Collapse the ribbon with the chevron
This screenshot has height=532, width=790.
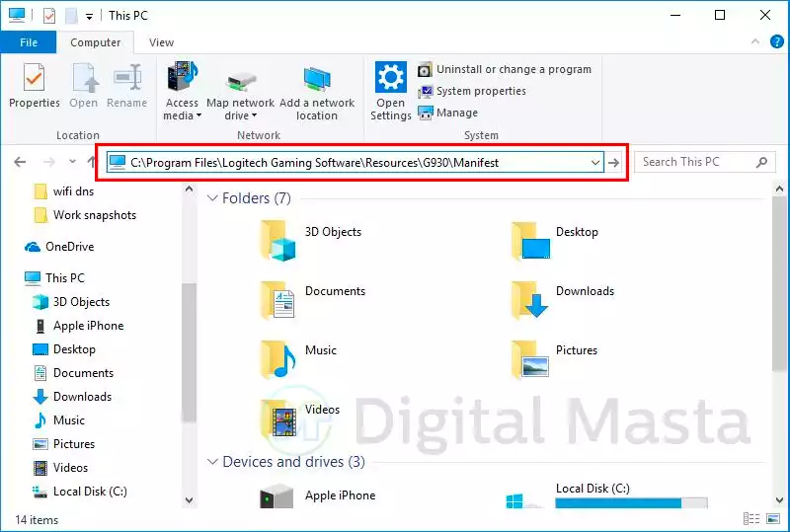pos(754,41)
